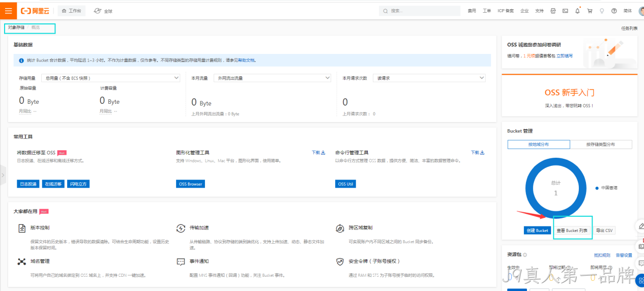
Task: Click the 域名管理 domain management icon
Action: point(22,261)
